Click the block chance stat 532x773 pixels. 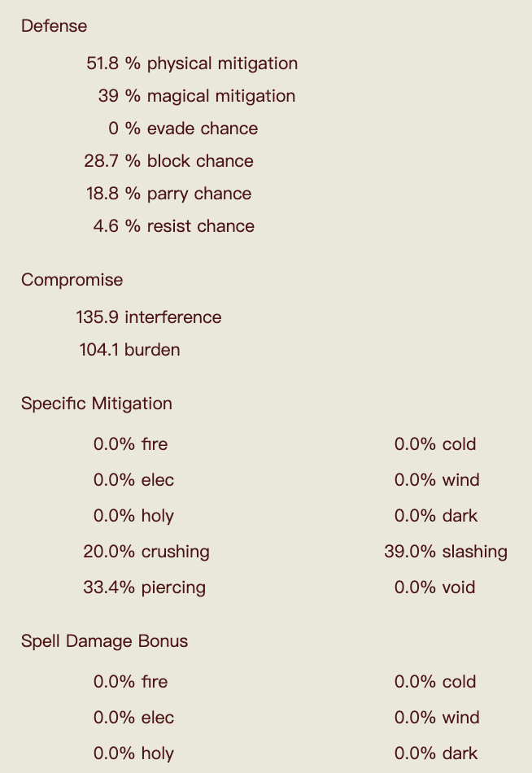(x=168, y=161)
